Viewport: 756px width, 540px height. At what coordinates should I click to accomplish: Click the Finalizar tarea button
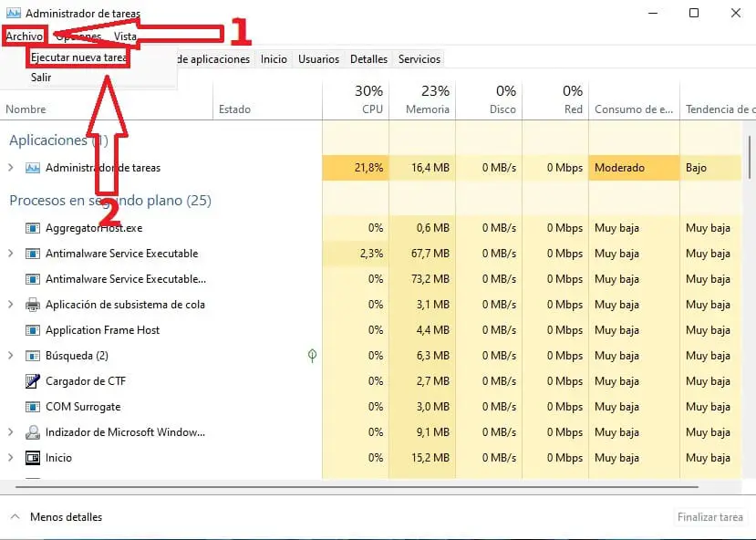[709, 517]
